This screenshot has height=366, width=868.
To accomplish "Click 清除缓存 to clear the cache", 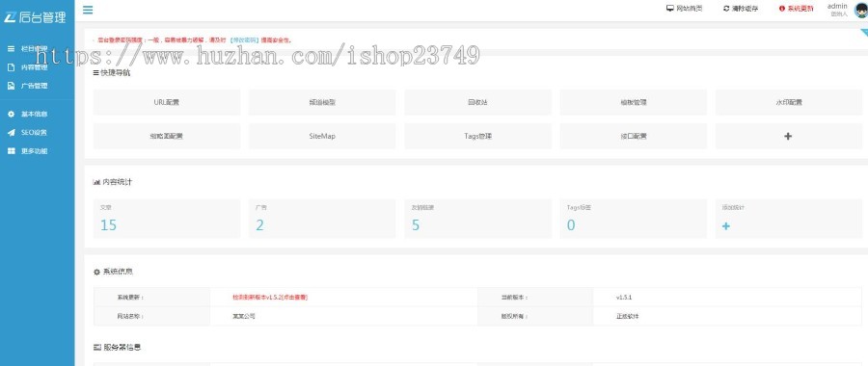I will pyautogui.click(x=741, y=9).
